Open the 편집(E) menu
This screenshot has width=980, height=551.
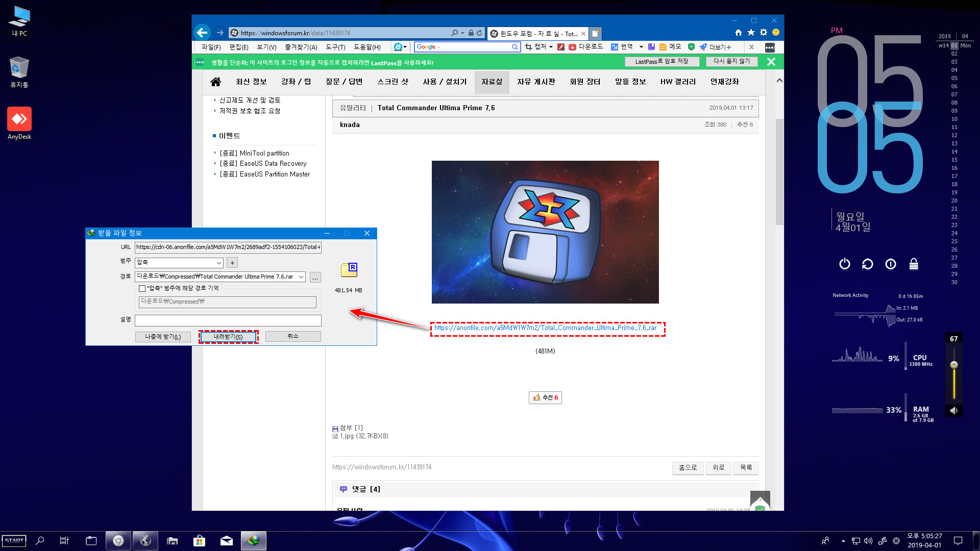pyautogui.click(x=238, y=47)
